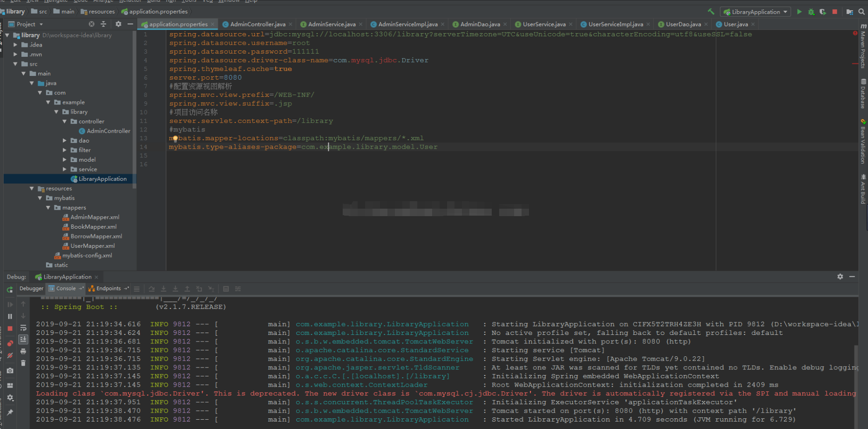Image resolution: width=868 pixels, height=429 pixels.
Task: Open Project Structure settings icon
Action: (x=849, y=12)
